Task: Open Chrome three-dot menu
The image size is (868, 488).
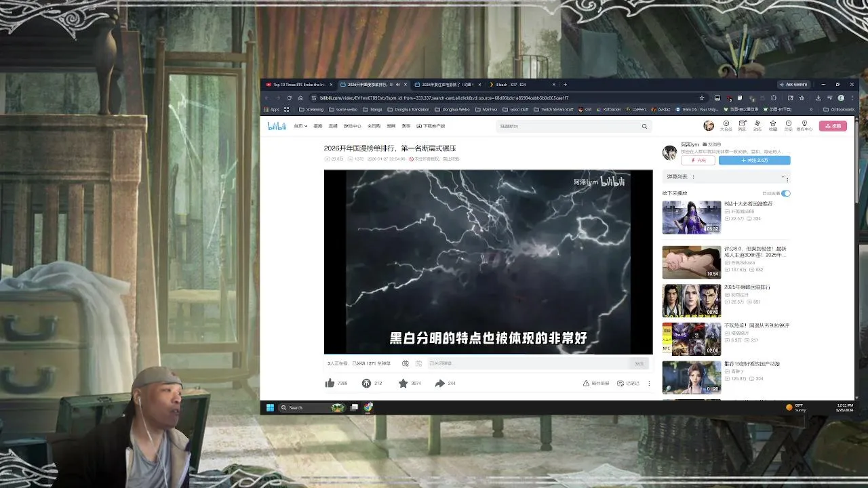Action: click(x=852, y=98)
